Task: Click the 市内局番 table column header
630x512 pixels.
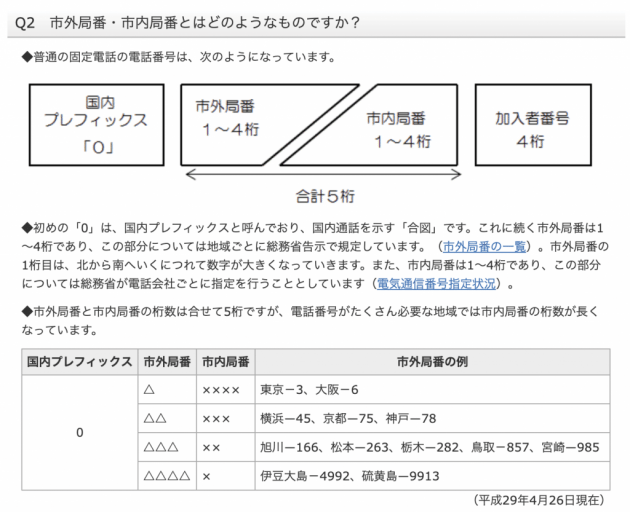Action: 225,361
